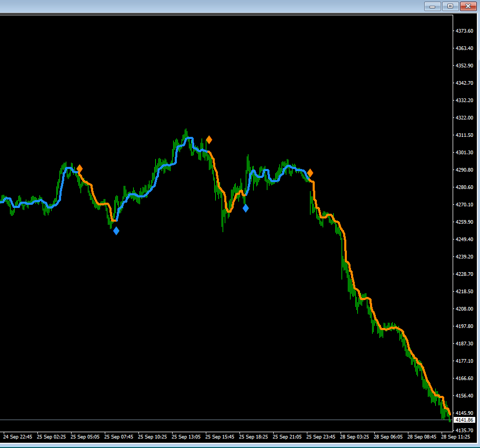This screenshot has width=480, height=448.
Task: Select the 4290.80 price scale label
Action: pyautogui.click(x=464, y=170)
